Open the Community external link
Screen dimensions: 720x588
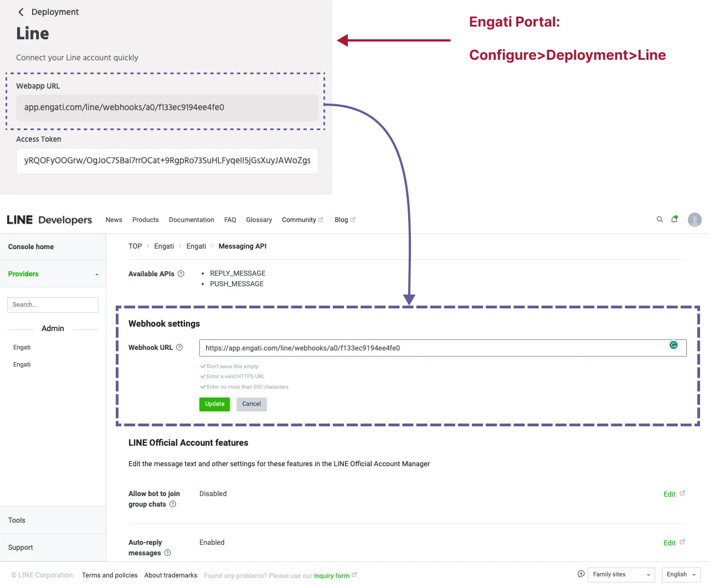[302, 220]
